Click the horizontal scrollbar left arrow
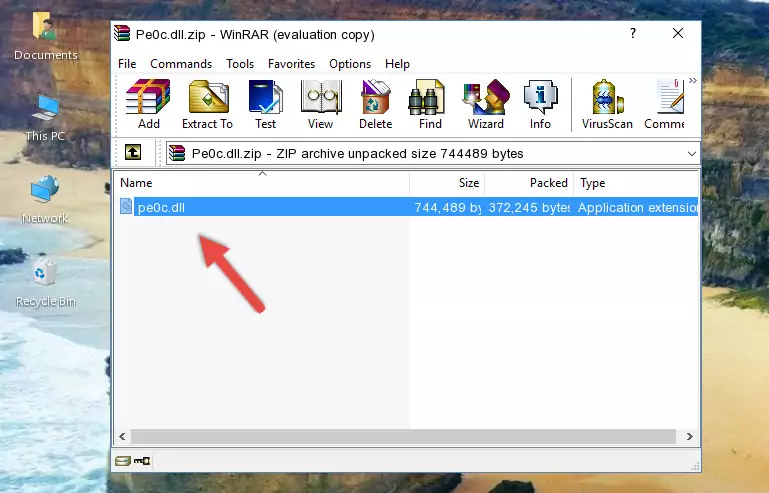Viewport: 769px width, 493px height. click(123, 436)
